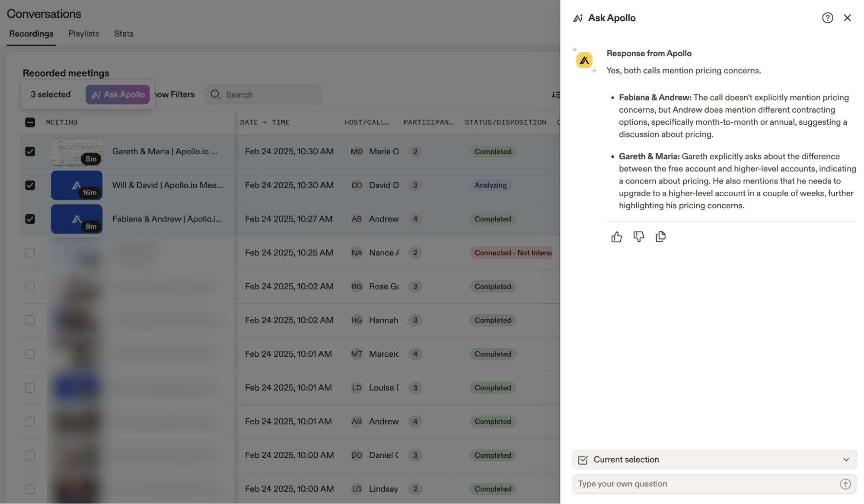
Task: Click the magnifier icon in Search field
Action: pyautogui.click(x=215, y=95)
